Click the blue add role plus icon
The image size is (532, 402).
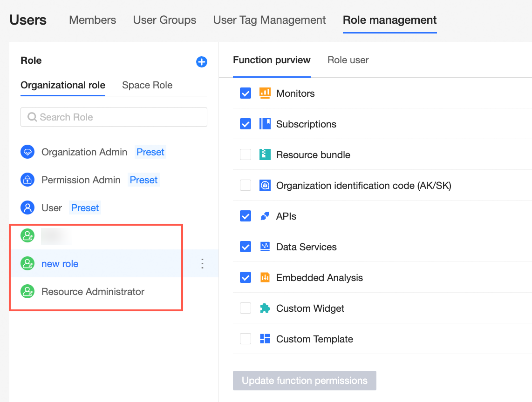tap(202, 62)
